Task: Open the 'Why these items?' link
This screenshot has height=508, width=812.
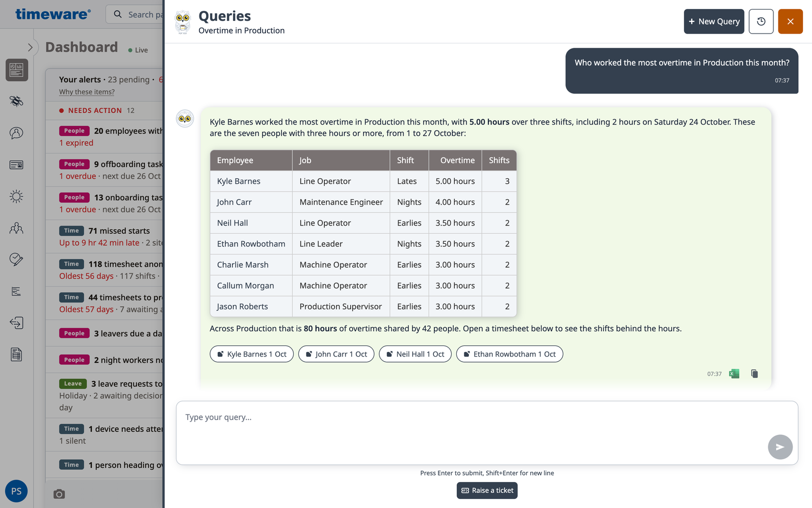Action: coord(87,92)
